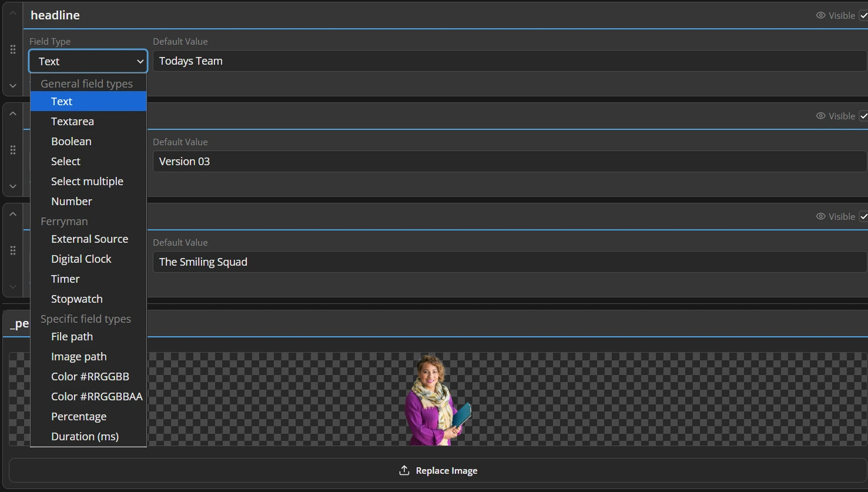Choose External Source under Ferryman
868x492 pixels.
point(88,239)
